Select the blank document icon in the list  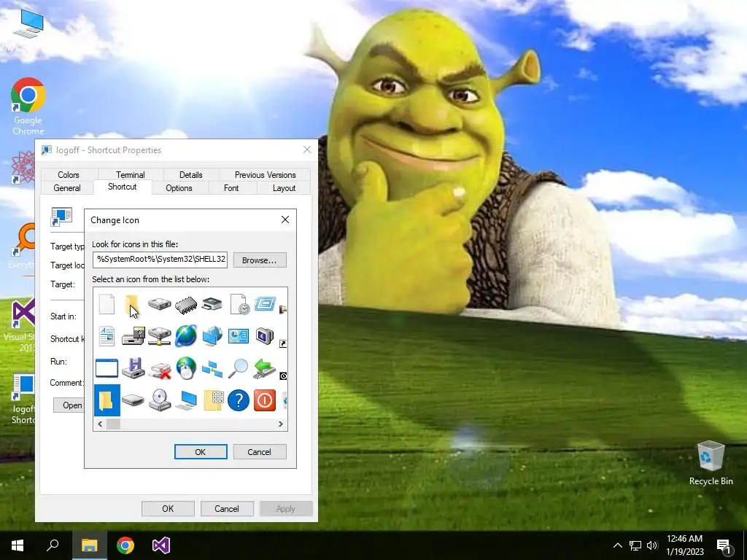[107, 304]
